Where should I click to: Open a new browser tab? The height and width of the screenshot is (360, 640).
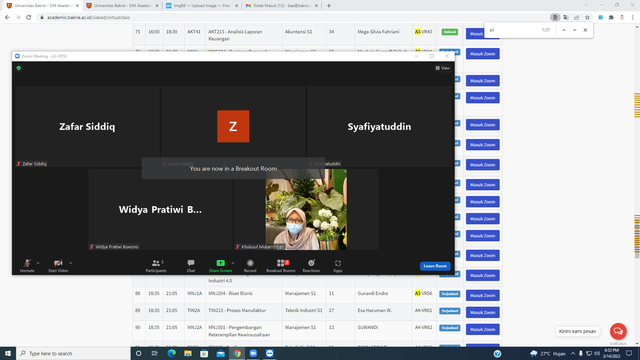coord(329,6)
